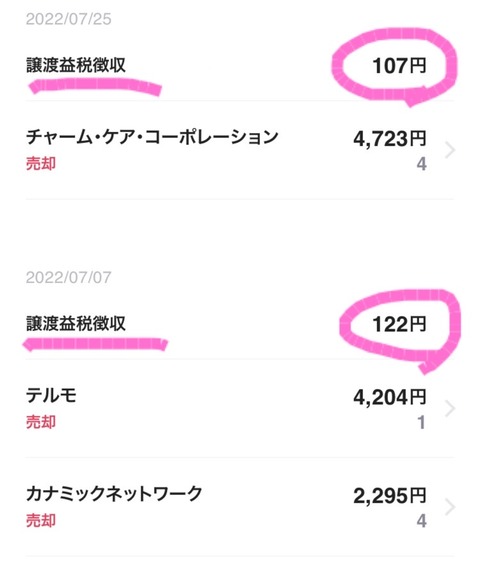Select the 2,295円 sale amount
This screenshot has height=564, width=480.
pos(390,495)
